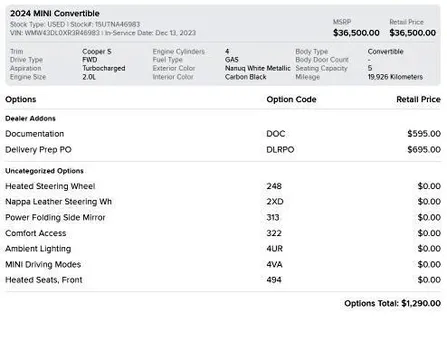Click the 'Dealer Addons' section heading
447x360 pixels.
(x=30, y=118)
